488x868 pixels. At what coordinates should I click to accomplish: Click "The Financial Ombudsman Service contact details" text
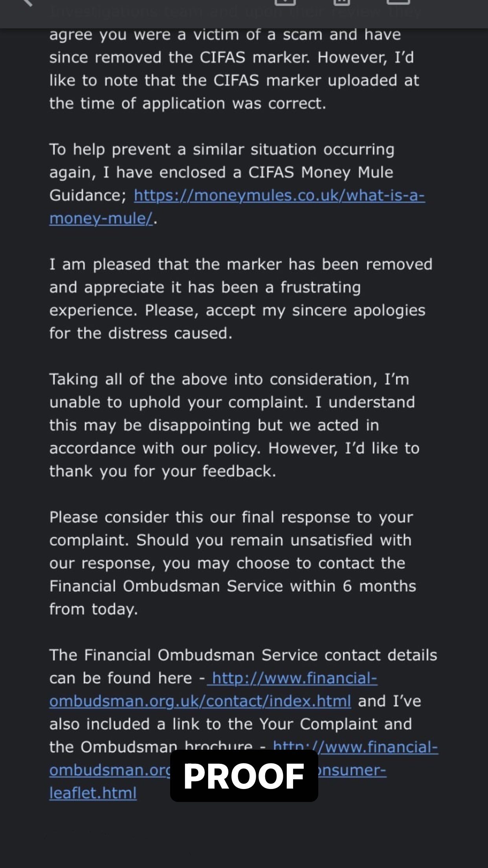243,655
